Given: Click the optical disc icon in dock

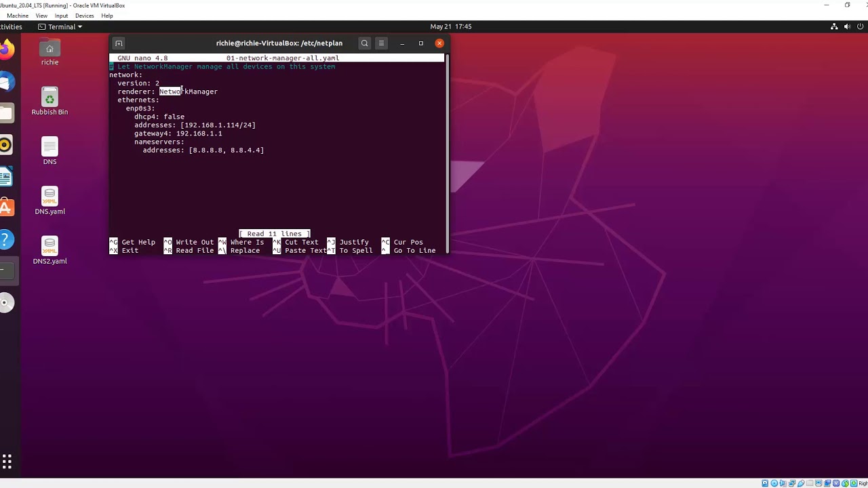Looking at the screenshot, I should tap(5, 303).
